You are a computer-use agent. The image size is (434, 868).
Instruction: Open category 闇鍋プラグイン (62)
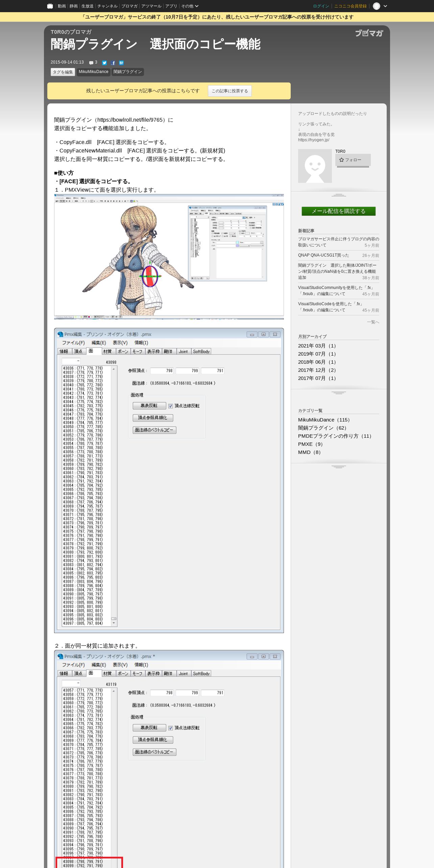[x=323, y=428]
